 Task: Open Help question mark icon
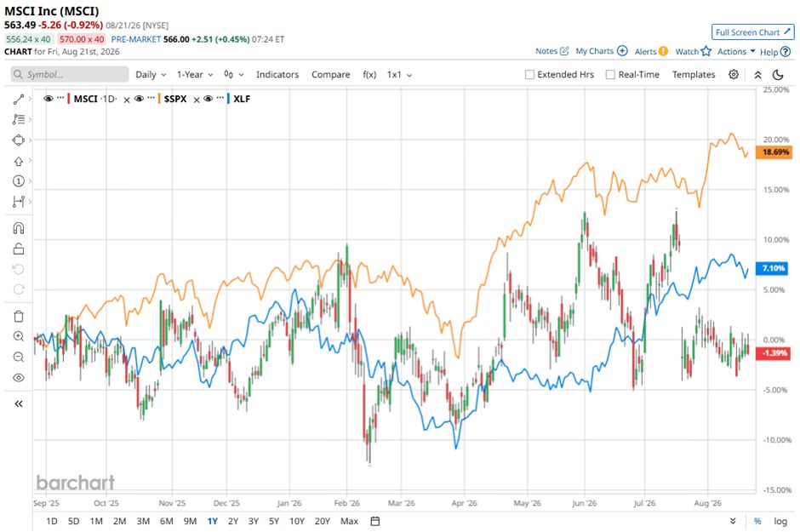pyautogui.click(x=786, y=52)
